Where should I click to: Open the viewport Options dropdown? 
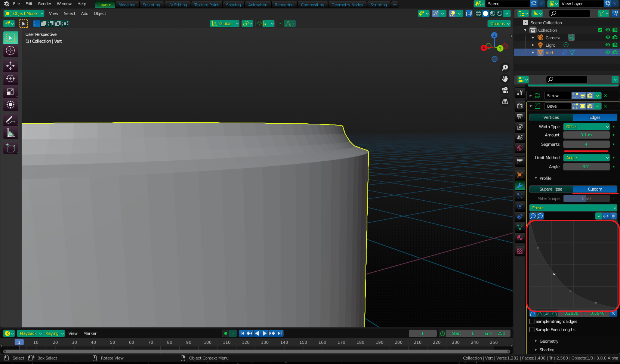pyautogui.click(x=499, y=24)
